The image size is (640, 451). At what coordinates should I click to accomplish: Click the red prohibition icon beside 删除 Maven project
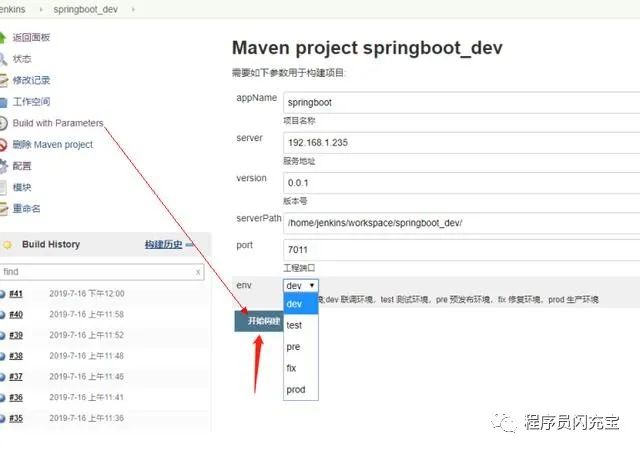pos(3,145)
